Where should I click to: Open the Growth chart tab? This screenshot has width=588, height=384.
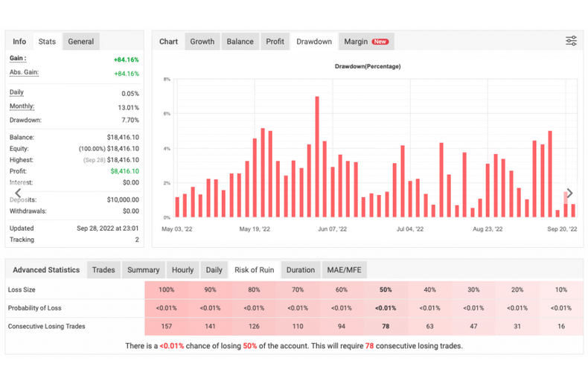202,42
